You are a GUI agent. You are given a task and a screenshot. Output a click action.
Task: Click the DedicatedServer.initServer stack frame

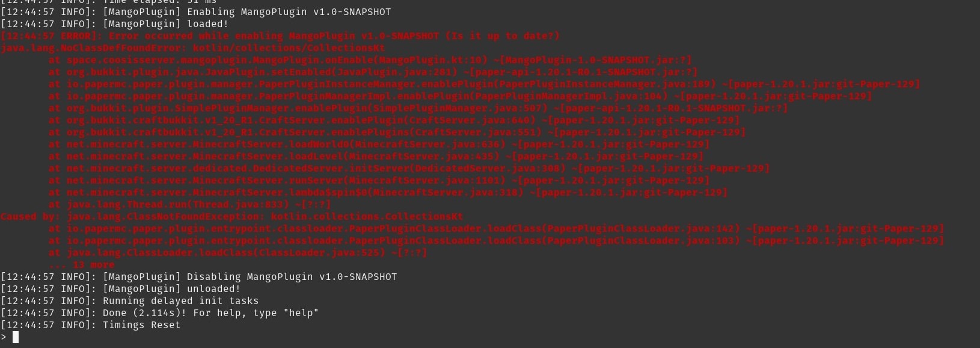pyautogui.click(x=409, y=169)
